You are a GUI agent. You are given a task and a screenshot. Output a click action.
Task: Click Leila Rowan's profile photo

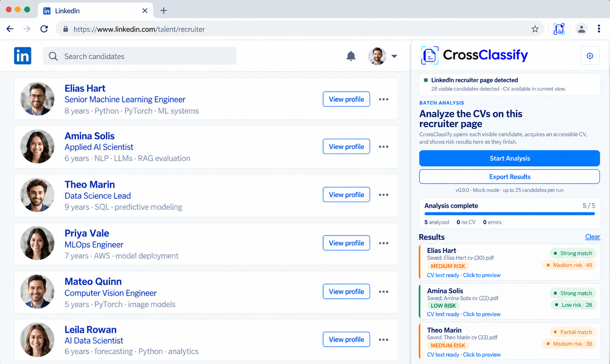[x=37, y=340]
